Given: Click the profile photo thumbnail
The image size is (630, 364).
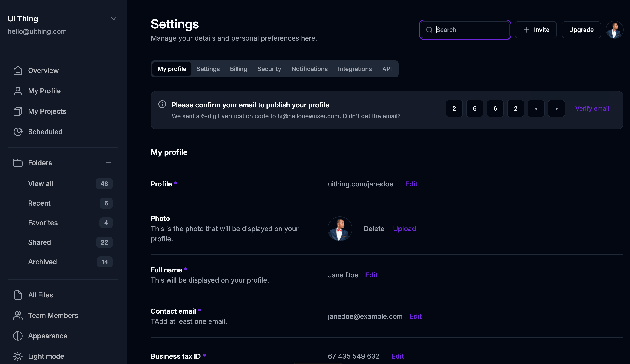Looking at the screenshot, I should (340, 229).
